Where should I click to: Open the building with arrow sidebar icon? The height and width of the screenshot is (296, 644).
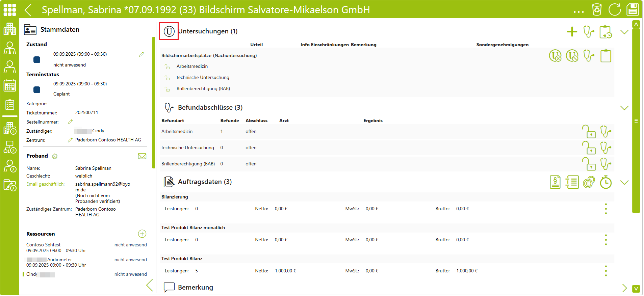click(x=9, y=128)
